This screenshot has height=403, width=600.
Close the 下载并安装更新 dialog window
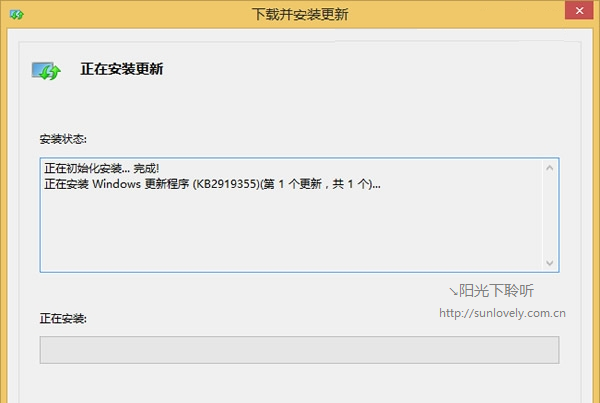pyautogui.click(x=579, y=10)
